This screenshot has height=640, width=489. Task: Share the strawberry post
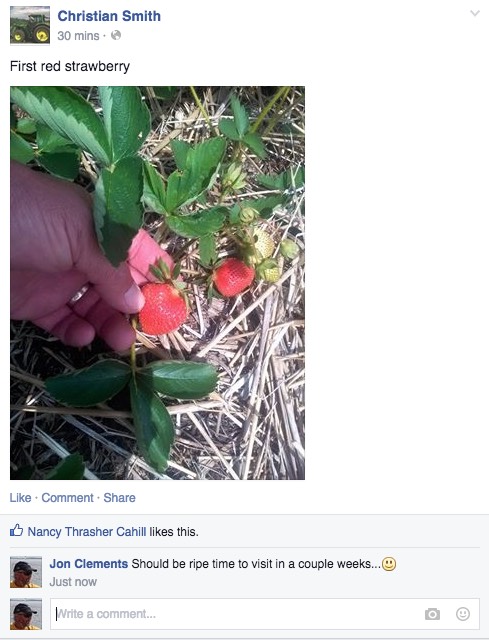pyautogui.click(x=119, y=498)
